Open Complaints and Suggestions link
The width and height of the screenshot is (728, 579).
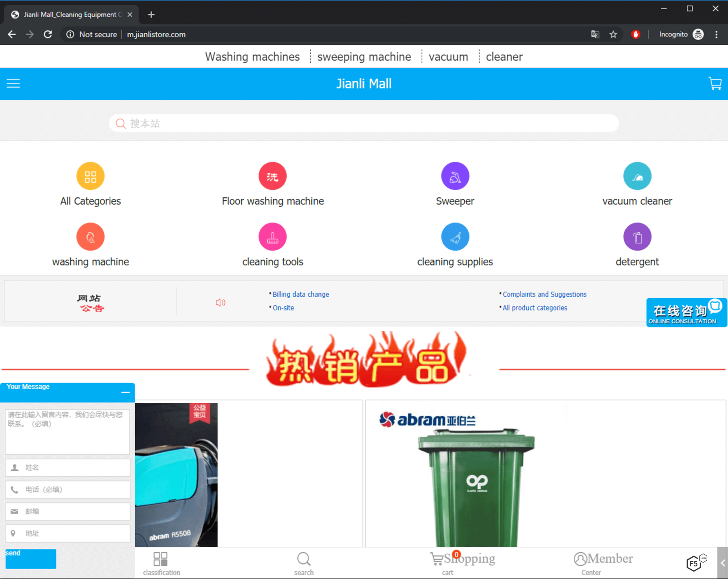[x=544, y=294]
